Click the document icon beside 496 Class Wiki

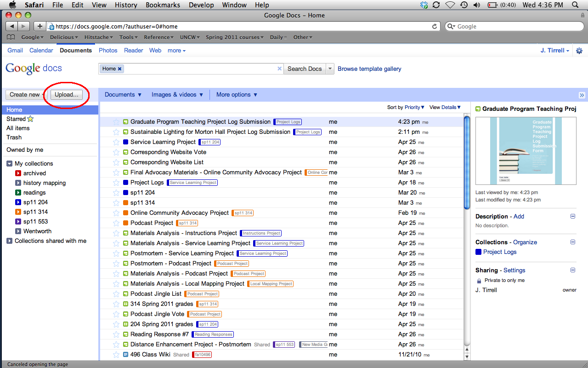point(126,355)
